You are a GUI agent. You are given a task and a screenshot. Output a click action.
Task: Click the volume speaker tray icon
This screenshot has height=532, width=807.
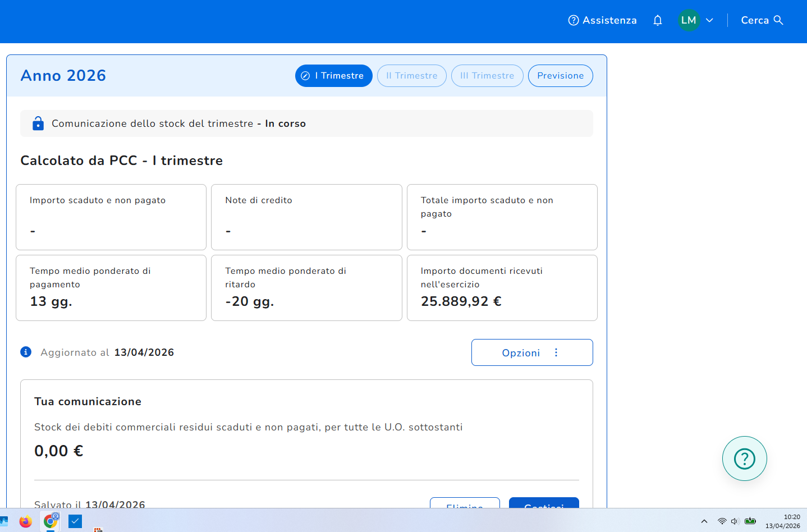735,521
